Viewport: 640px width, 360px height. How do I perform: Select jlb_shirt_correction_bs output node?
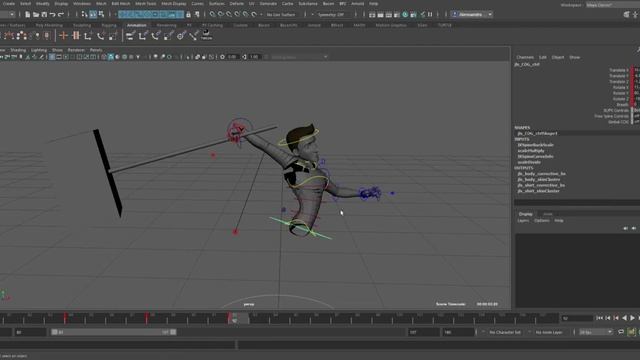tap(541, 185)
